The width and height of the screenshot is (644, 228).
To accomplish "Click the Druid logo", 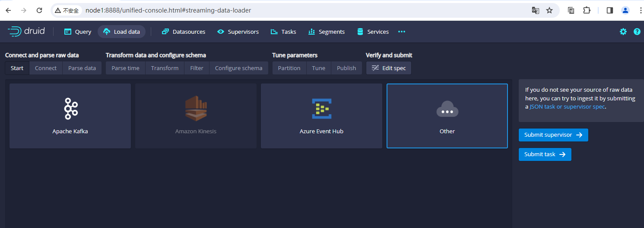I will point(26,31).
